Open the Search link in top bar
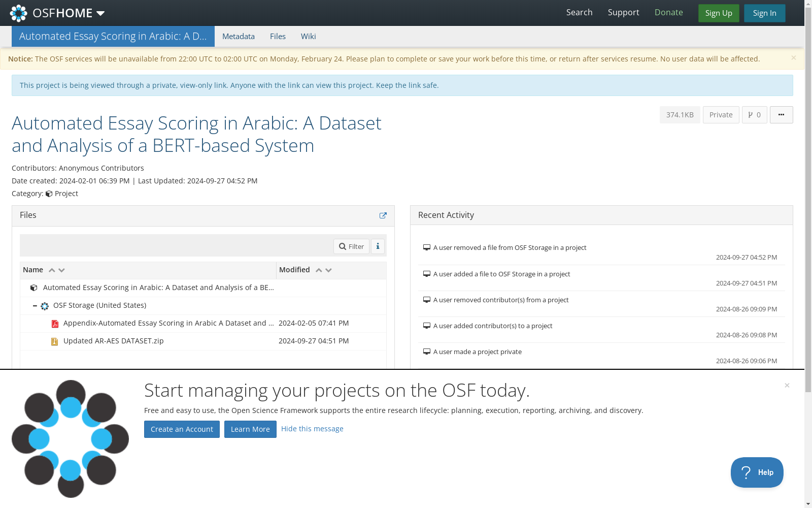Image resolution: width=812 pixels, height=508 pixels. pos(579,13)
